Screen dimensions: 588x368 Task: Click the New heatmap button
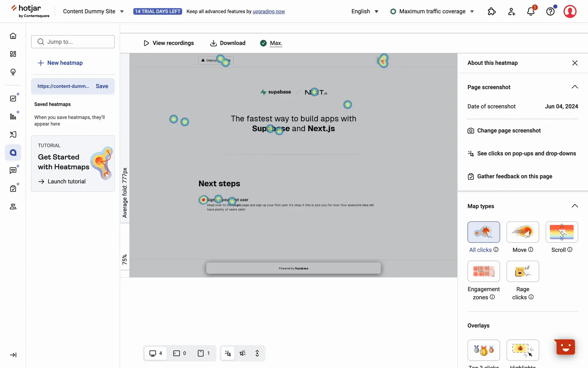(x=60, y=63)
